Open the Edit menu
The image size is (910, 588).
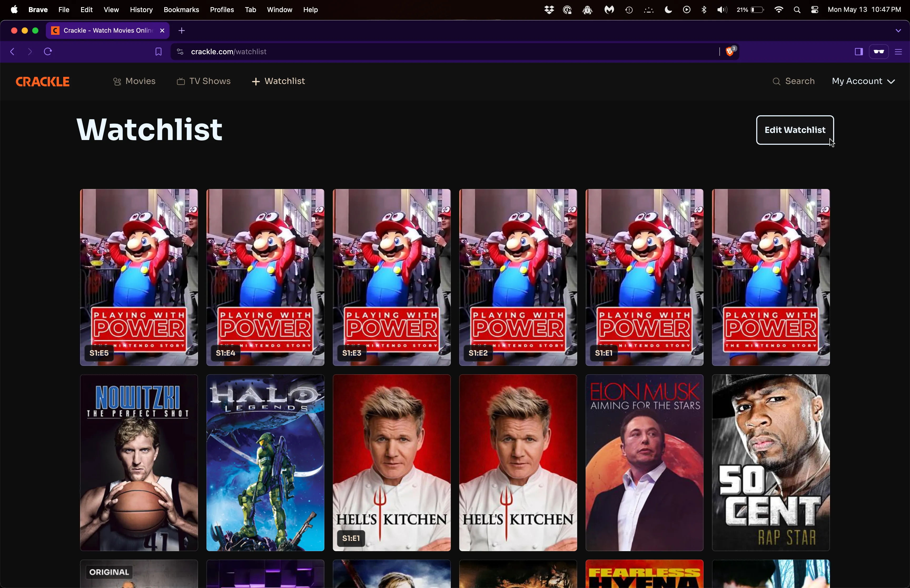point(87,9)
